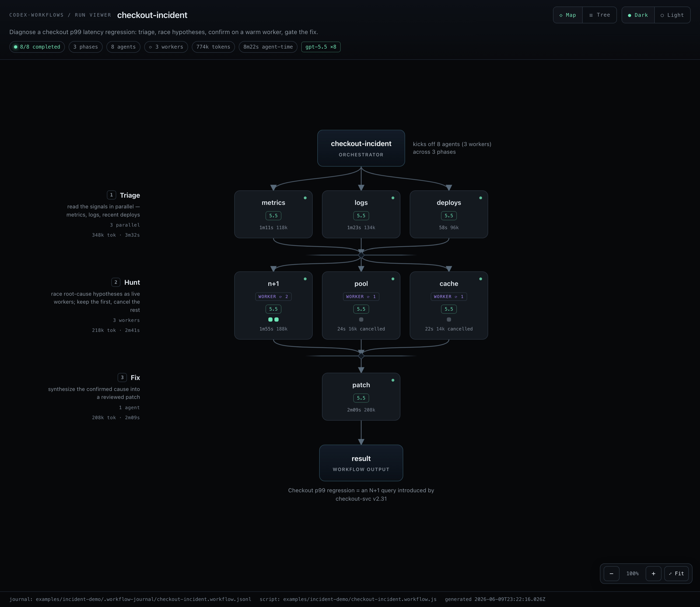
Task: Click the 5.5 model badge on pool
Action: coord(361,309)
